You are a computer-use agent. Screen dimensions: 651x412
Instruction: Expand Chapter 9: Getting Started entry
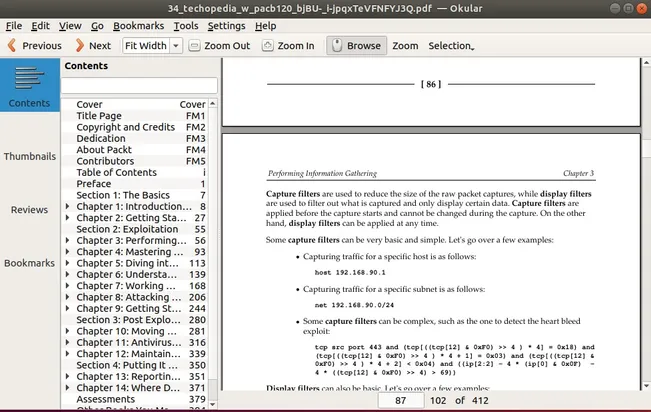(x=68, y=310)
